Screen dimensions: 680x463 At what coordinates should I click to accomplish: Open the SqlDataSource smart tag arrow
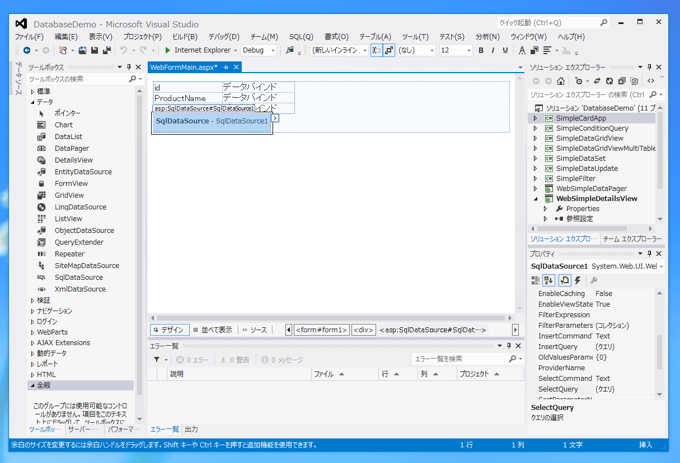[275, 118]
